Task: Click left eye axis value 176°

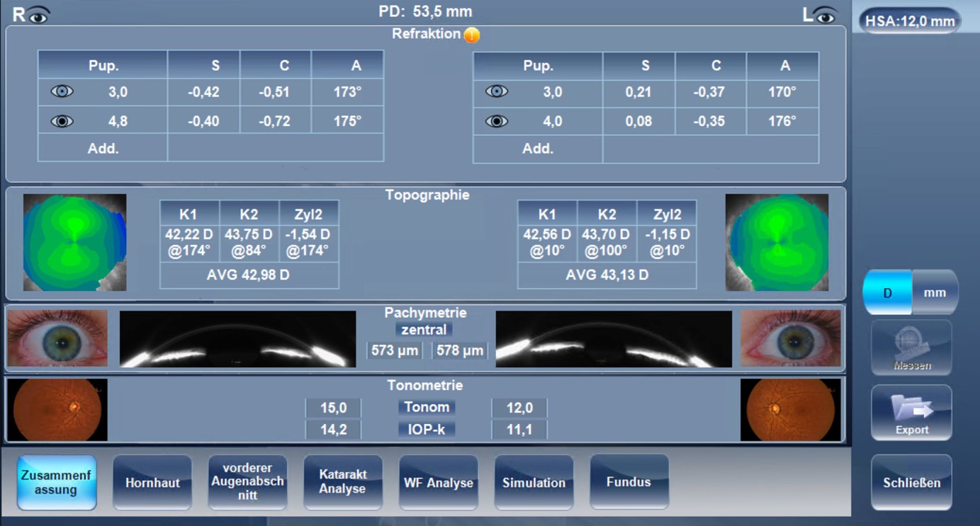Action: [782, 121]
